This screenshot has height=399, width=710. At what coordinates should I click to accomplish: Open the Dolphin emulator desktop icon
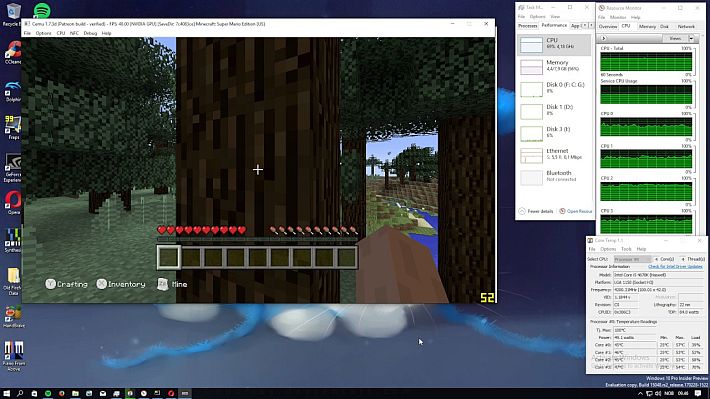pos(13,91)
